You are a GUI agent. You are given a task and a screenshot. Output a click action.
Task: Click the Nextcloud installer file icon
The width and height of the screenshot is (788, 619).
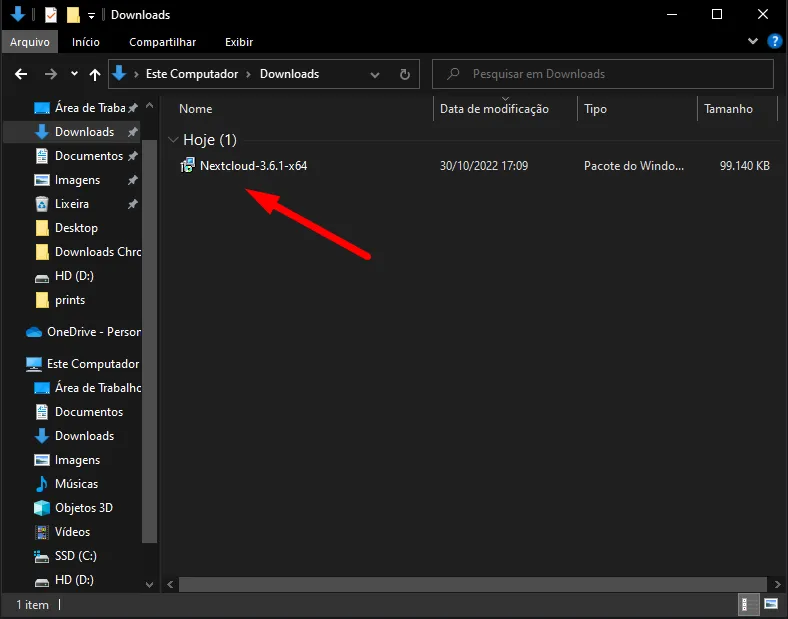tap(187, 165)
